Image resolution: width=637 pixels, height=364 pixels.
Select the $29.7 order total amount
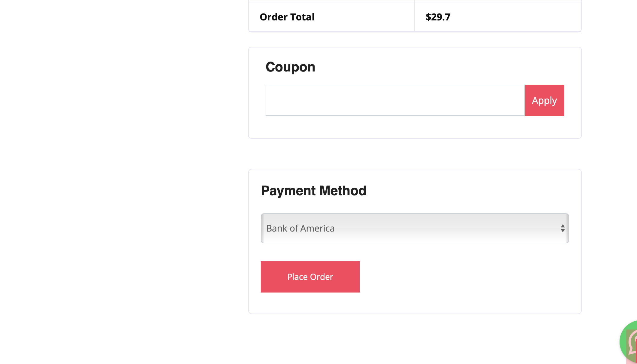tap(438, 17)
